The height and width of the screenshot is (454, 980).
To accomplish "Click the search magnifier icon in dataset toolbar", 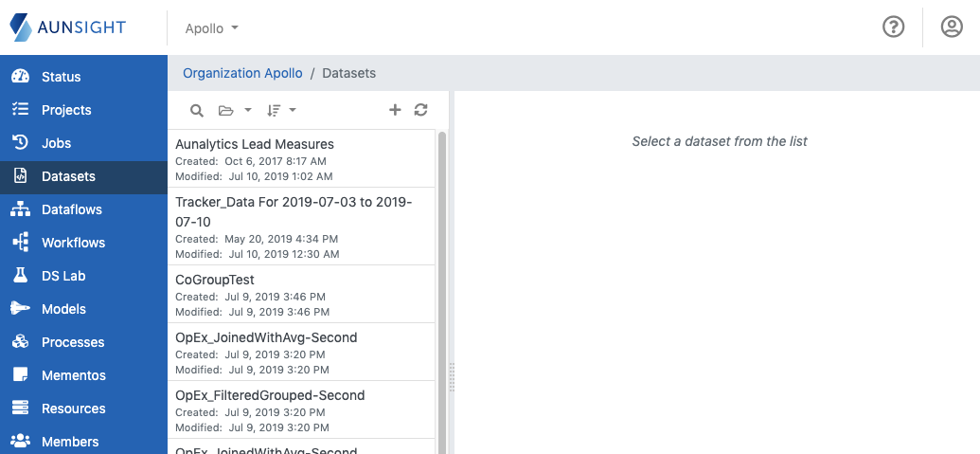I will 197,111.
